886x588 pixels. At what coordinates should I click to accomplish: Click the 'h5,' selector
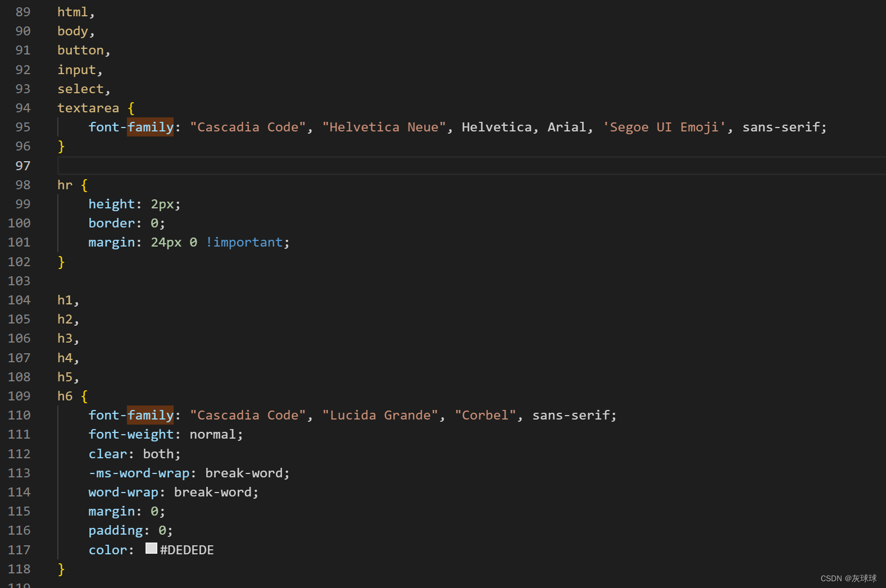tap(68, 377)
